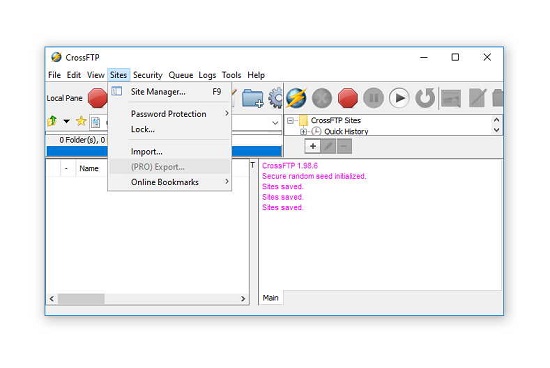Click the Site Manager window icon
Viewport: 550px width, 368px height.
117,92
